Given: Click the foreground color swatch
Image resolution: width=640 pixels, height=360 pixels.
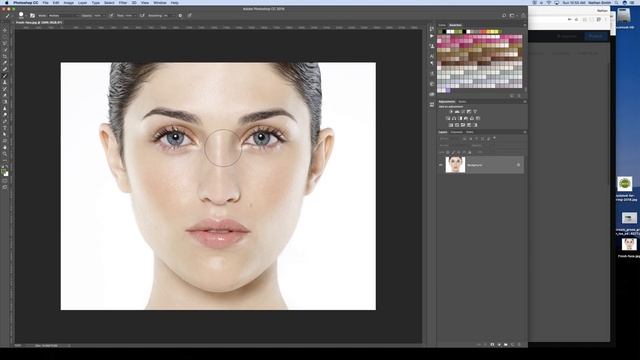Looking at the screenshot, I should 4,171.
